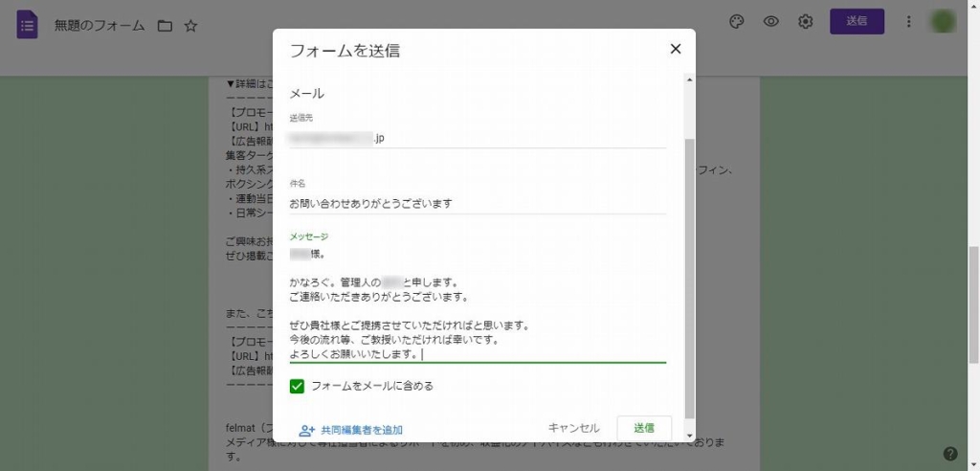This screenshot has width=980, height=471.
Task: Click the purple 送信 button in the header
Action: (857, 22)
